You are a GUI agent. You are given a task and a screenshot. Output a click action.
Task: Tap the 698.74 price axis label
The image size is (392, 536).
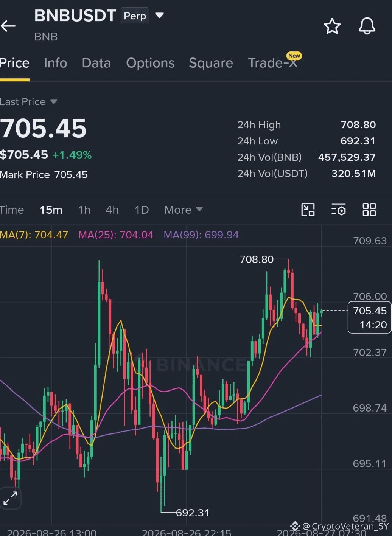370,408
